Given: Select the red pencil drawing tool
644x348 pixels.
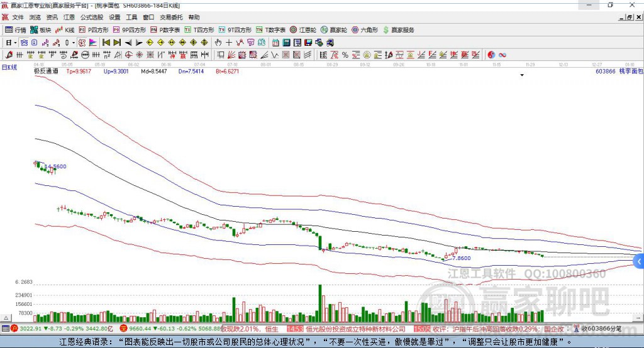Looking at the screenshot, I should tap(9, 55).
